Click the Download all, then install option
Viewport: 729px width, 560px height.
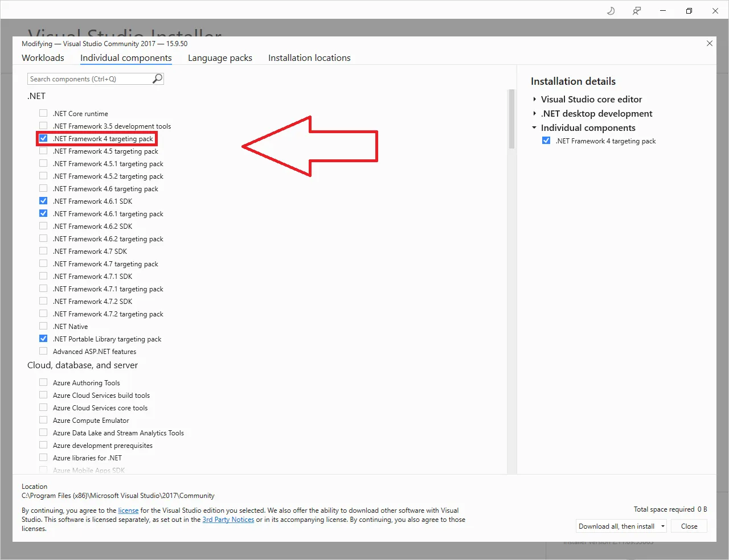tap(617, 526)
